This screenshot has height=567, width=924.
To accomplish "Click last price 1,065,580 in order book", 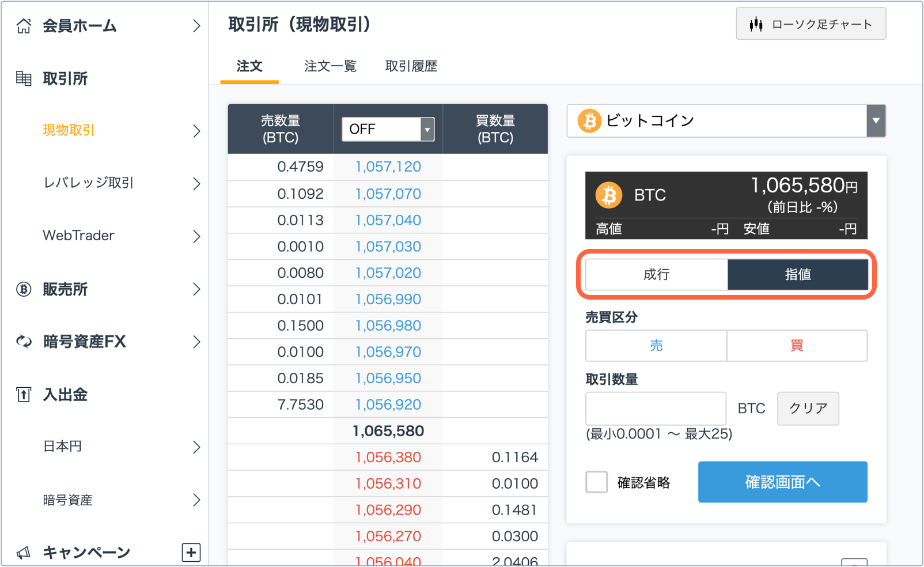I will point(388,431).
